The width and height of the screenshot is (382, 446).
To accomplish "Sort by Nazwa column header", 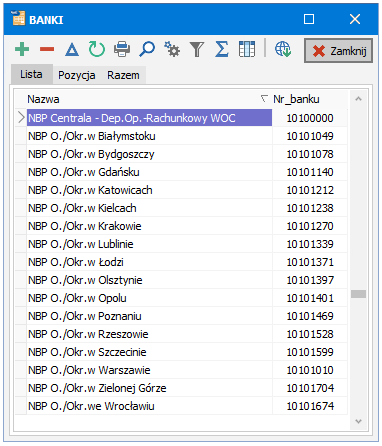I will (x=144, y=99).
